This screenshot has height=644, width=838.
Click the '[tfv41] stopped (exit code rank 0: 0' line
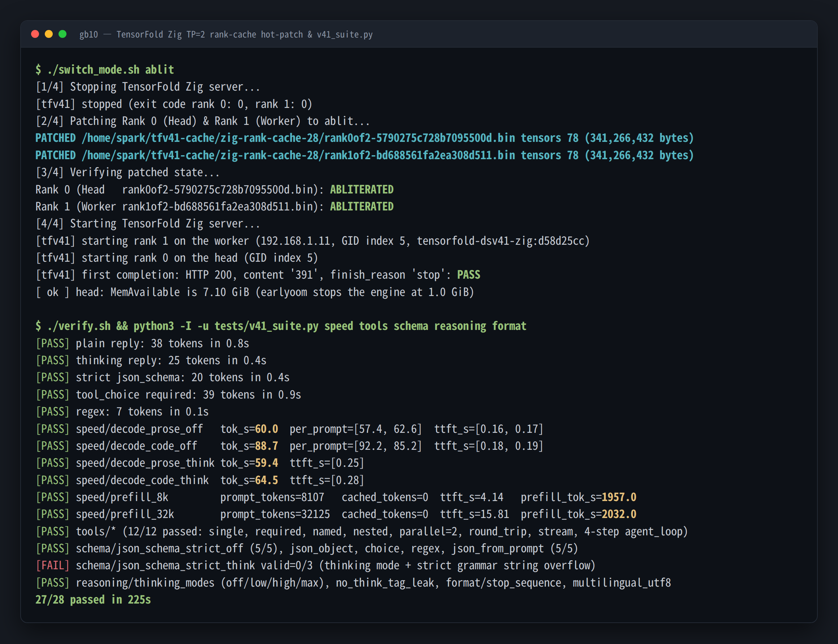(x=174, y=104)
